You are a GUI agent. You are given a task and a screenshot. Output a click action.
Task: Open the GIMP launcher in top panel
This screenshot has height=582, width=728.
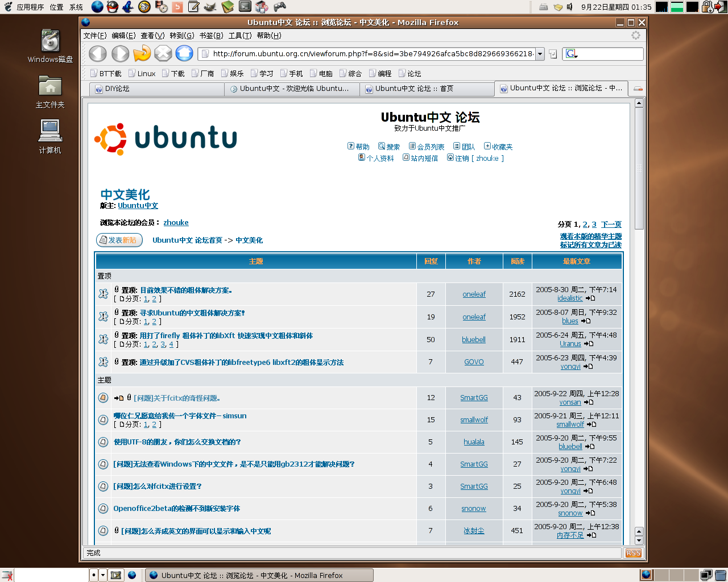[x=210, y=7]
